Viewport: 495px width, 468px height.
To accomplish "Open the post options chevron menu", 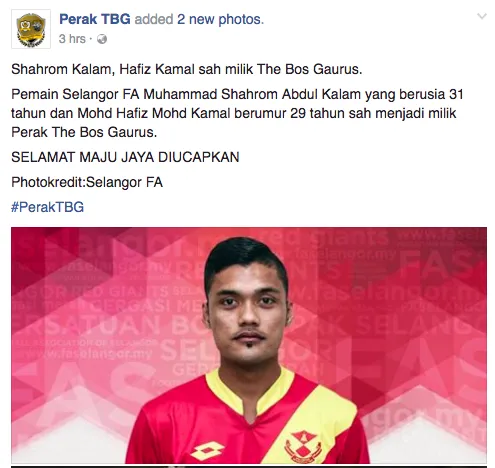I will tap(482, 16).
